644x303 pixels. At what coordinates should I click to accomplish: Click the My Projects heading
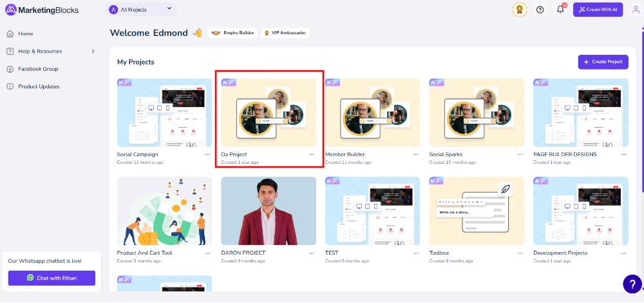click(x=136, y=62)
